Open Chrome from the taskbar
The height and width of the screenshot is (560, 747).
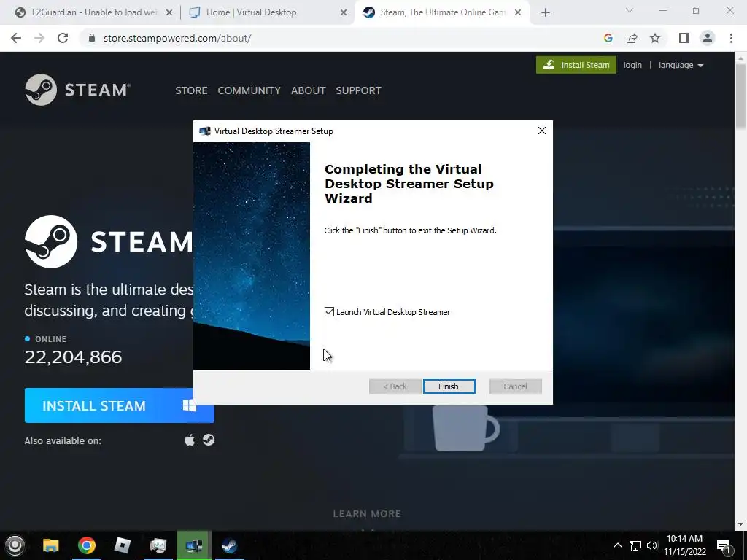click(x=87, y=545)
